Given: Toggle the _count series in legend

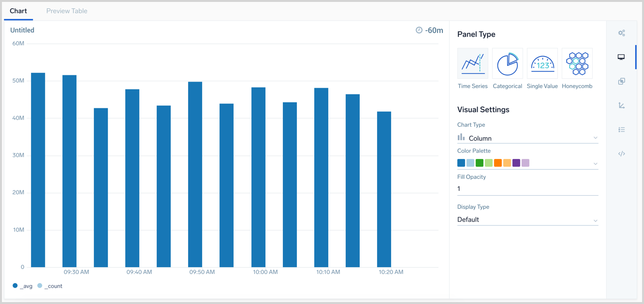Looking at the screenshot, I should 50,286.
